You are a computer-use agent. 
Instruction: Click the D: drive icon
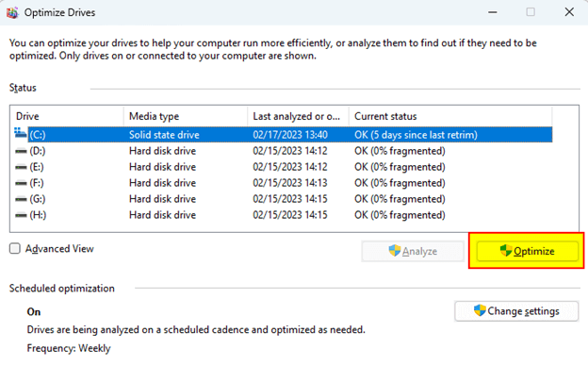[22, 151]
